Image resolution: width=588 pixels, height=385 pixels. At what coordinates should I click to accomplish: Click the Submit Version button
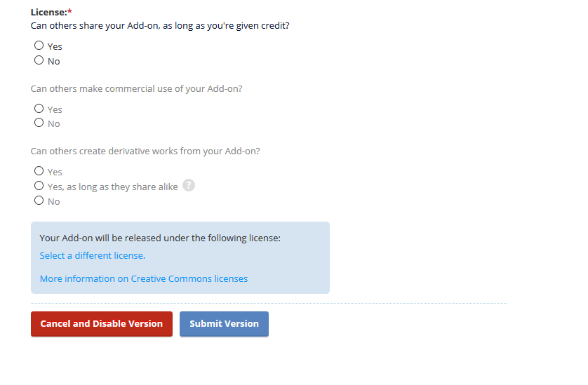(224, 324)
